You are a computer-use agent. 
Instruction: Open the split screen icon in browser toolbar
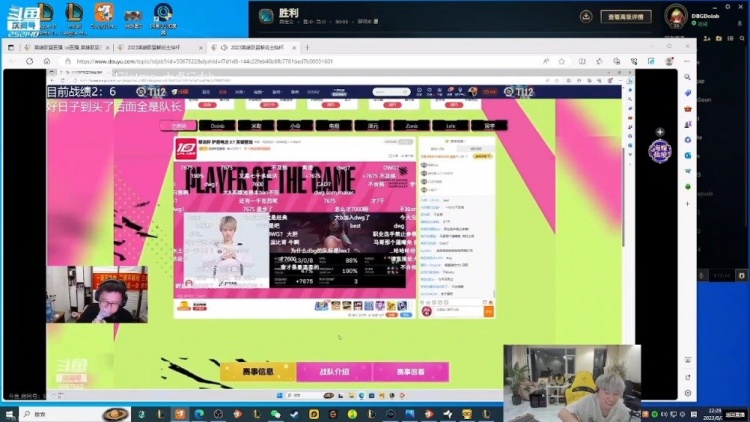(582, 61)
